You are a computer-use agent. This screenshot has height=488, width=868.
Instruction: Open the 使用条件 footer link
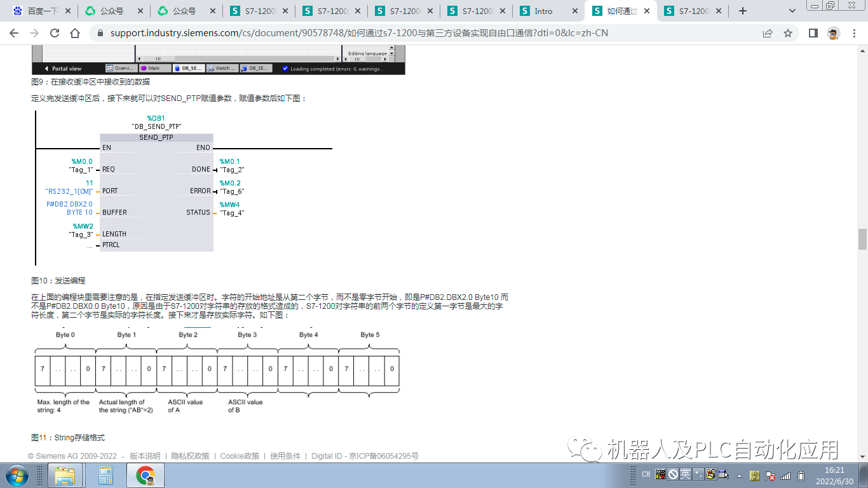point(285,456)
